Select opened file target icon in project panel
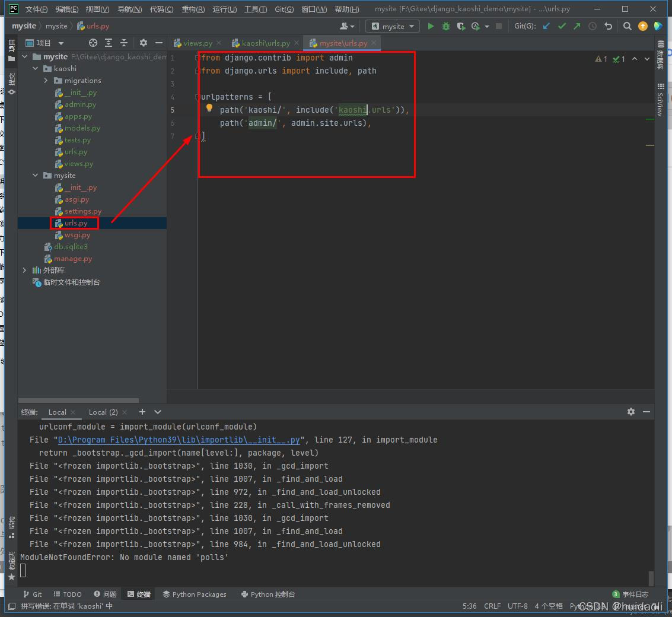Image resolution: width=672 pixels, height=617 pixels. (x=93, y=43)
